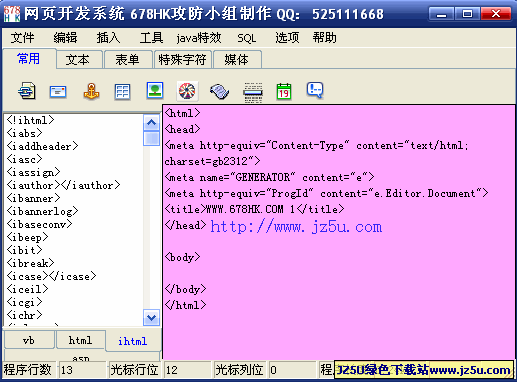Select the <icgi> tag entry
This screenshot has height=382, width=517.
click(24, 302)
